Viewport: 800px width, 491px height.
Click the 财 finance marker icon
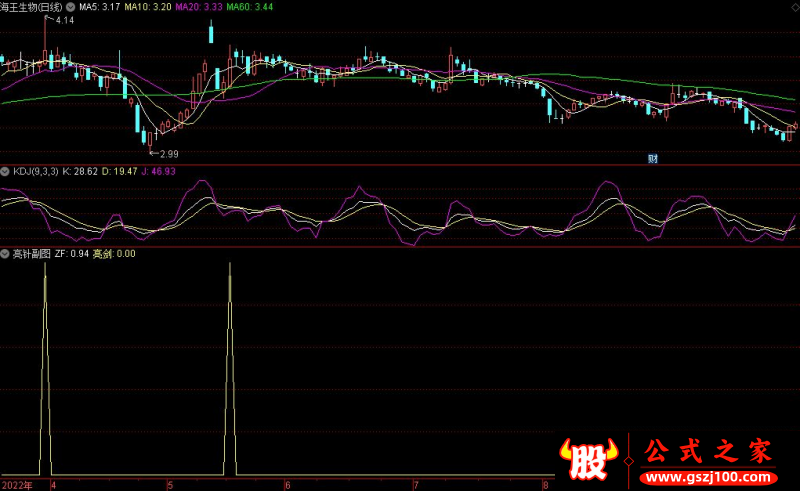652,158
